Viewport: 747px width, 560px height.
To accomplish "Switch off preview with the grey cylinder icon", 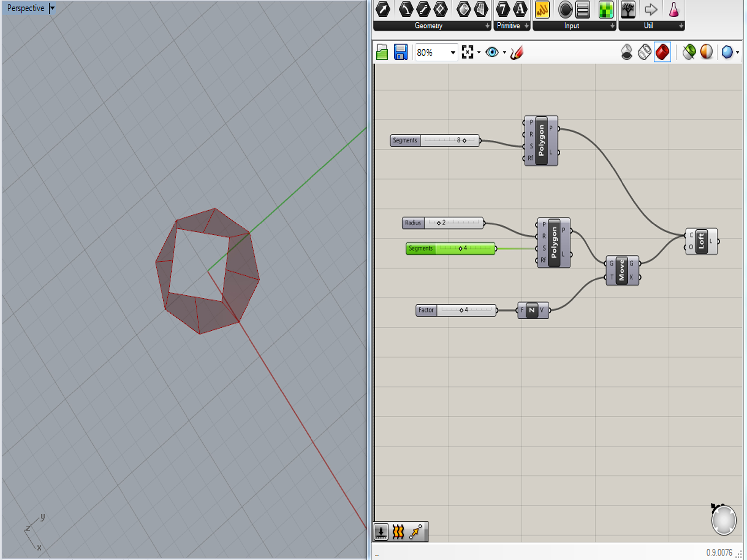I will [x=627, y=52].
